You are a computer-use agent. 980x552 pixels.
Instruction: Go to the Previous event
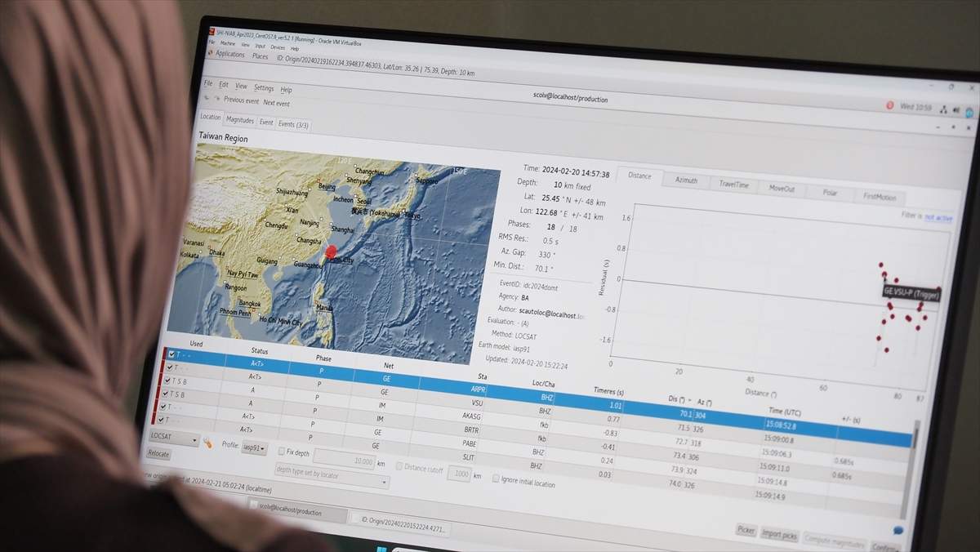241,100
